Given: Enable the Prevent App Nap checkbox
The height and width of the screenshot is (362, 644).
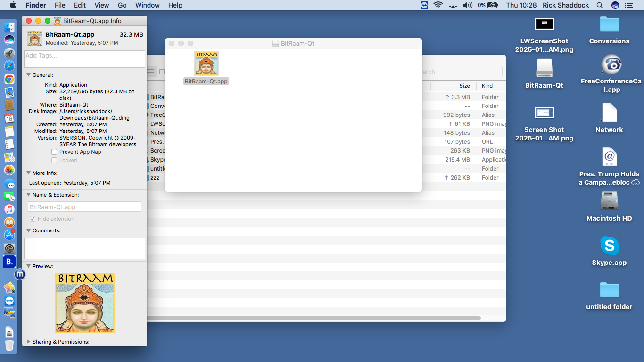Looking at the screenshot, I should pyautogui.click(x=54, y=152).
